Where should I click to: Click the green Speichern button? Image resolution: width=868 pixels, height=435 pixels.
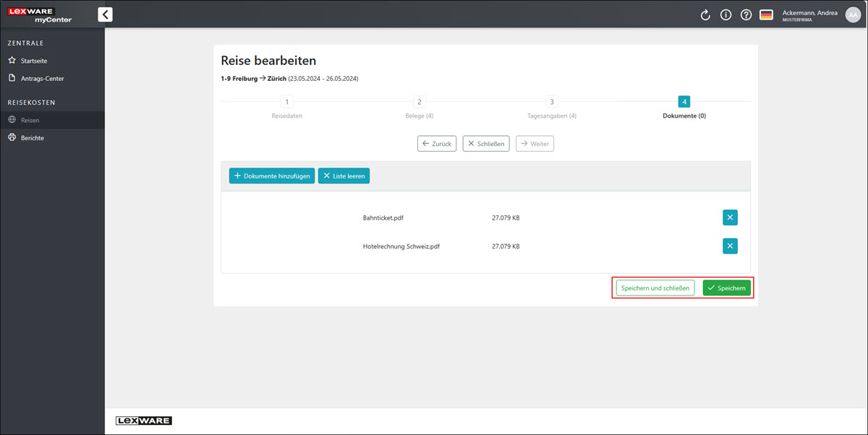coord(726,288)
